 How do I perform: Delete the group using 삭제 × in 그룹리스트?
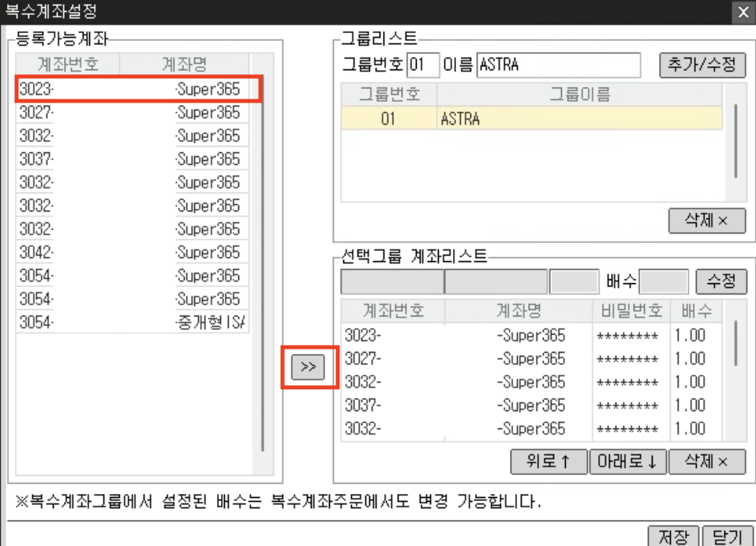click(x=706, y=221)
